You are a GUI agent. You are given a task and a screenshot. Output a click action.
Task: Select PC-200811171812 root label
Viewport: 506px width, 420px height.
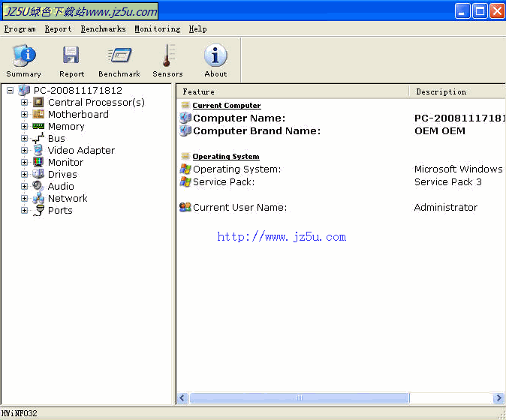pos(78,90)
